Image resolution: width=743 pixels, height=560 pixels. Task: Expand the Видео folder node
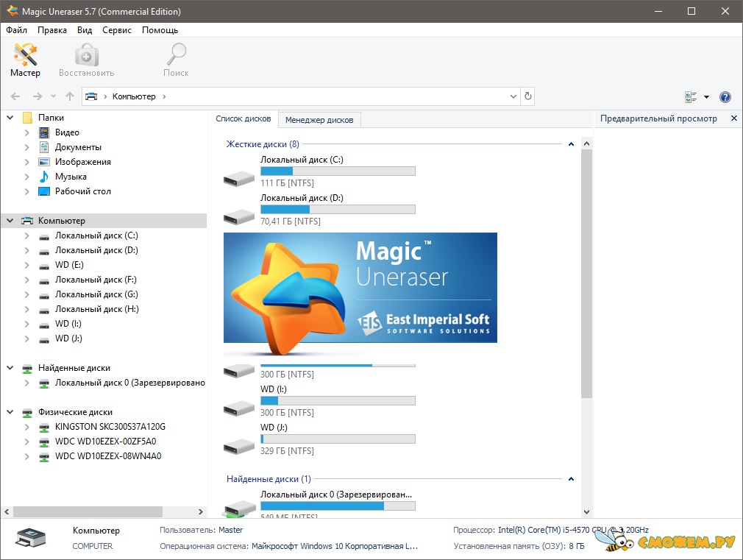27,132
